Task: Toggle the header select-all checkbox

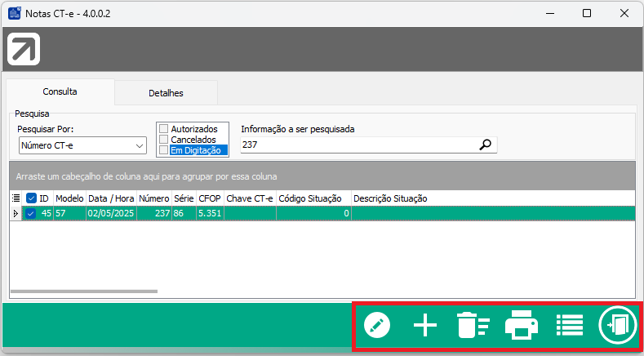Action: [x=31, y=198]
